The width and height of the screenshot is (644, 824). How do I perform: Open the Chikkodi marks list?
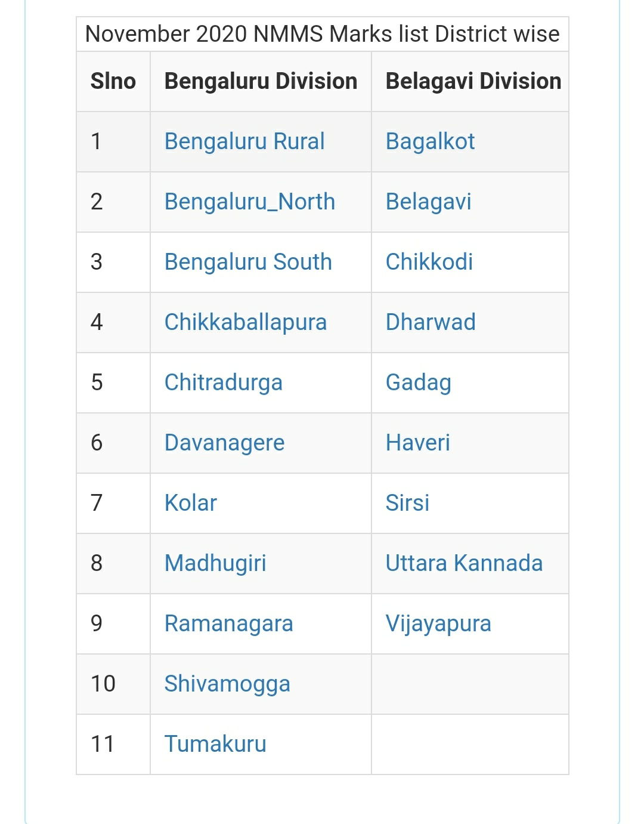tap(429, 262)
